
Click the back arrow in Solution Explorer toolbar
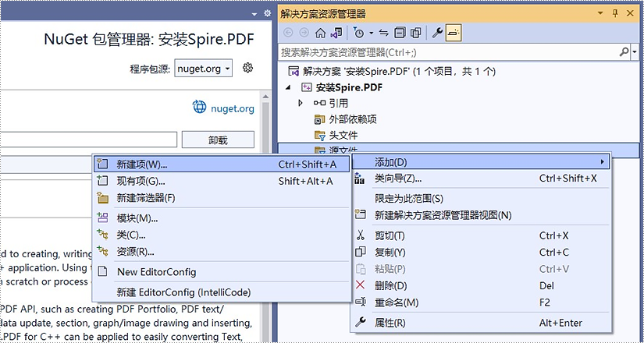click(x=289, y=33)
